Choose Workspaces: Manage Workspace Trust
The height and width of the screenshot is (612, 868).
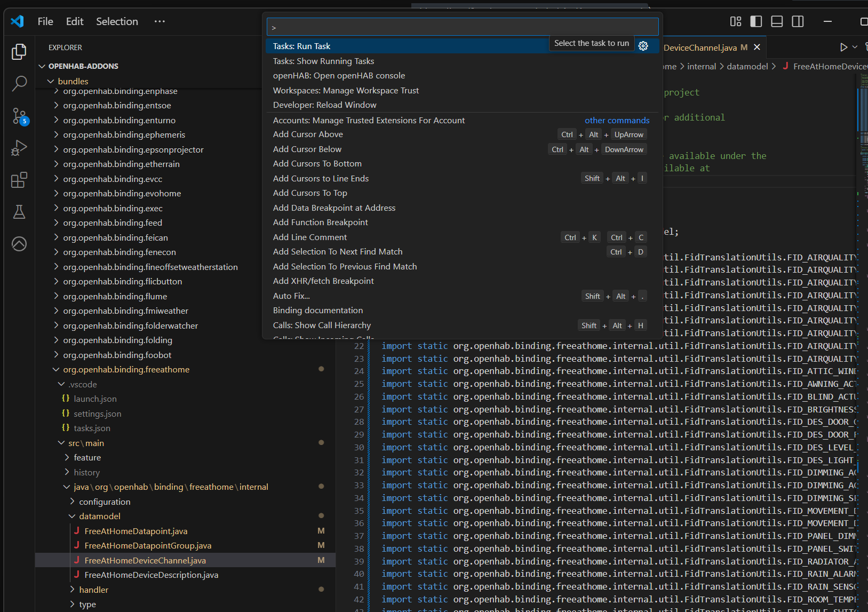click(x=463, y=90)
